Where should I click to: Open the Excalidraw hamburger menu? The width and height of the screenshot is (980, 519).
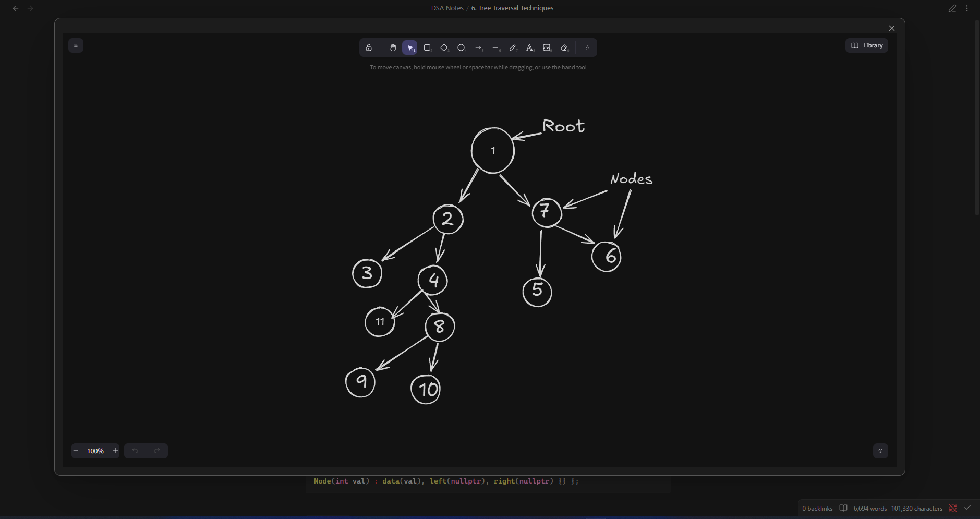pos(76,45)
